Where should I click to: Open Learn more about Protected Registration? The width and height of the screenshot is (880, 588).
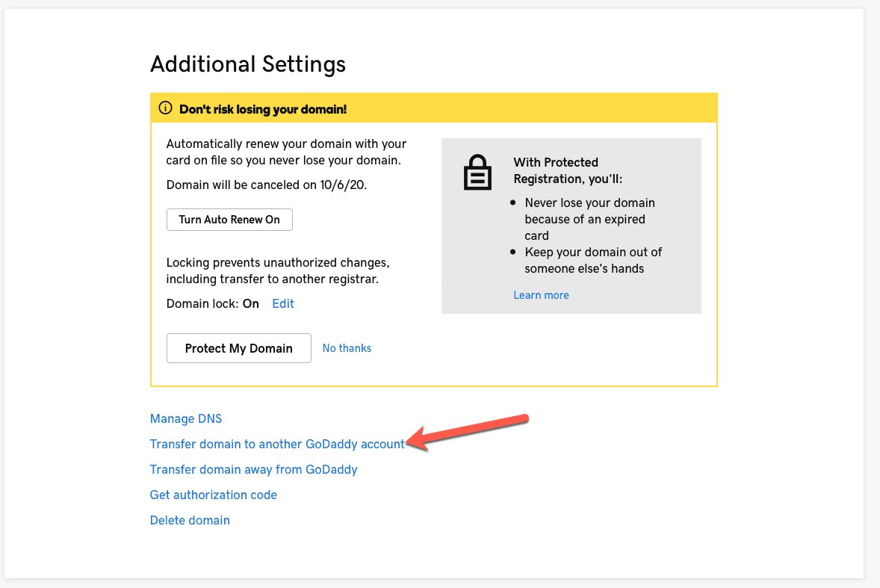coord(541,294)
